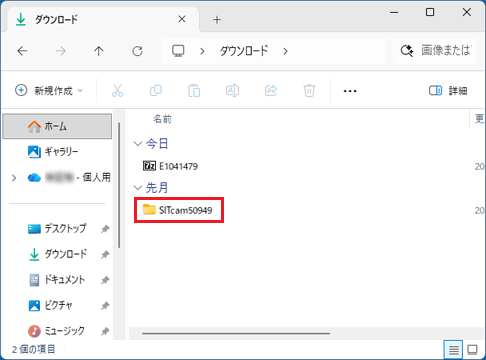Select the ダウンロード tab
The image size is (486, 360).
[102, 19]
